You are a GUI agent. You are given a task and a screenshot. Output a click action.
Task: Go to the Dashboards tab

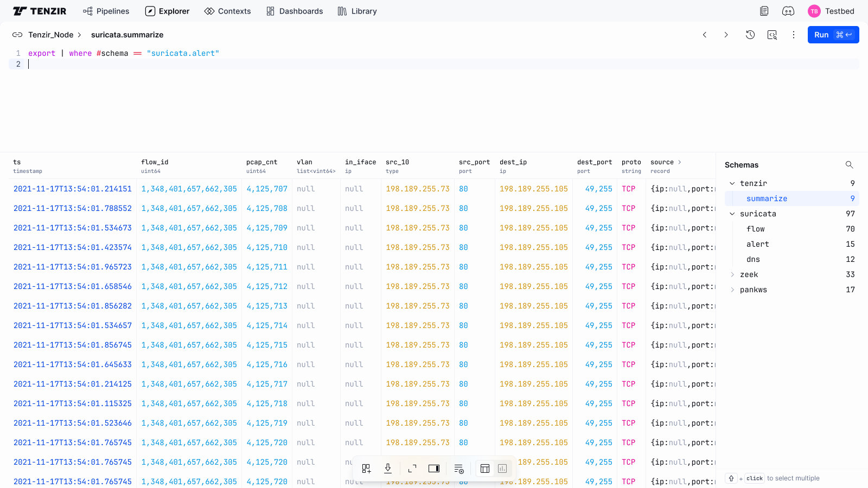(295, 11)
